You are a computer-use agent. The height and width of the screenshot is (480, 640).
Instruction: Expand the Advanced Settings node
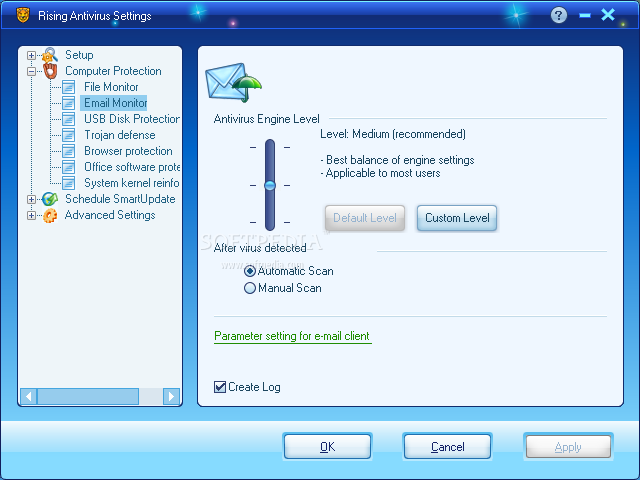31,215
